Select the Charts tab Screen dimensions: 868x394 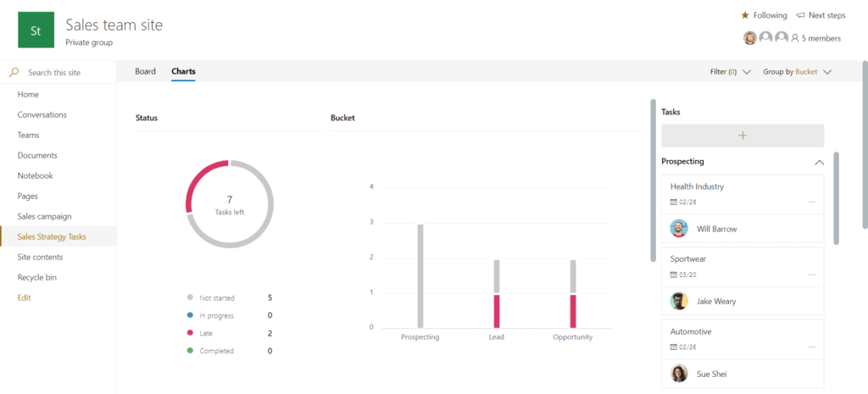[183, 72]
